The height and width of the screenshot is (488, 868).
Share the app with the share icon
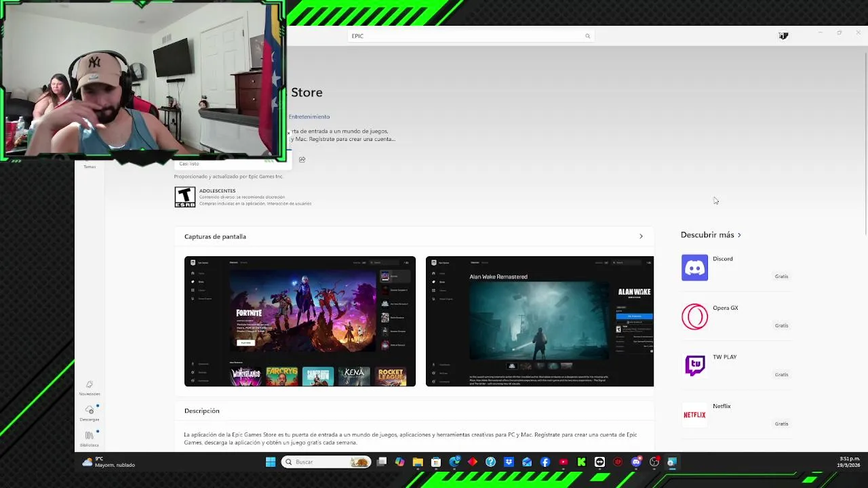302,159
